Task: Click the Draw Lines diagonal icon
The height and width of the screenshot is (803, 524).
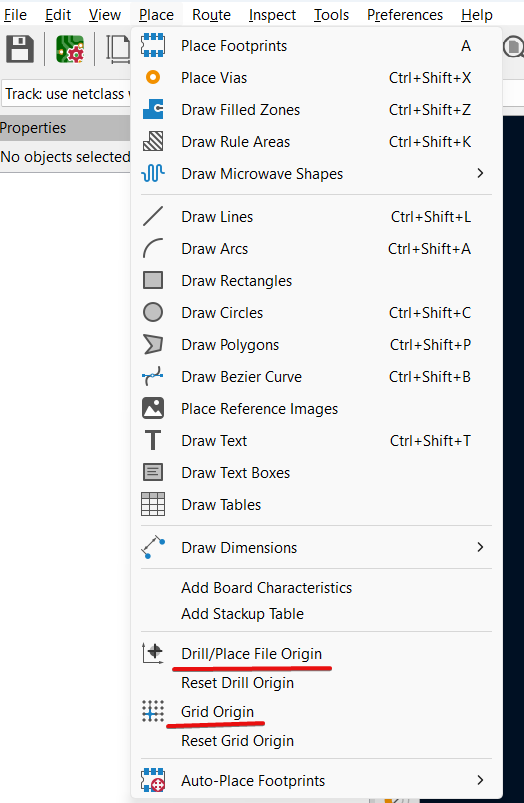Action: (x=153, y=216)
